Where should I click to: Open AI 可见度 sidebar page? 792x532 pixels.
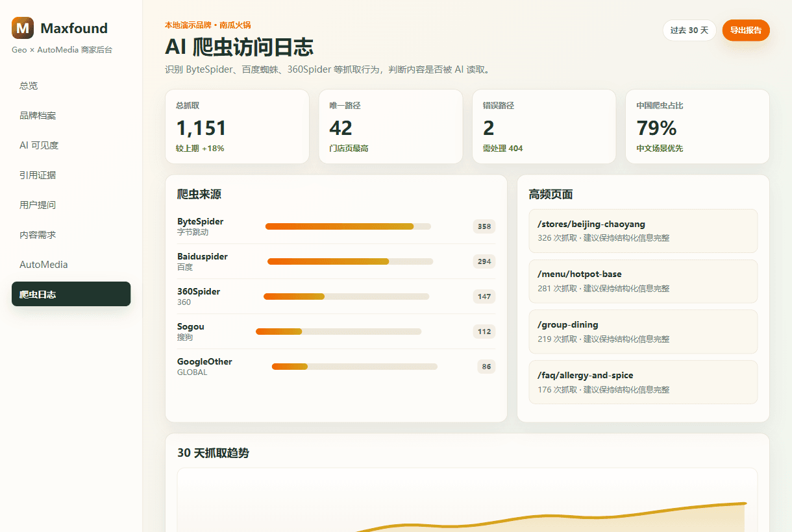(71, 145)
